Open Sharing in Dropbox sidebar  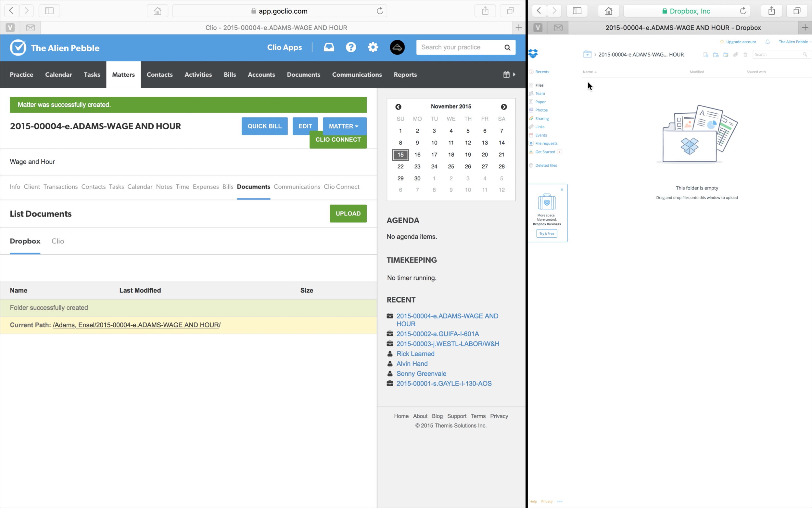(x=542, y=119)
